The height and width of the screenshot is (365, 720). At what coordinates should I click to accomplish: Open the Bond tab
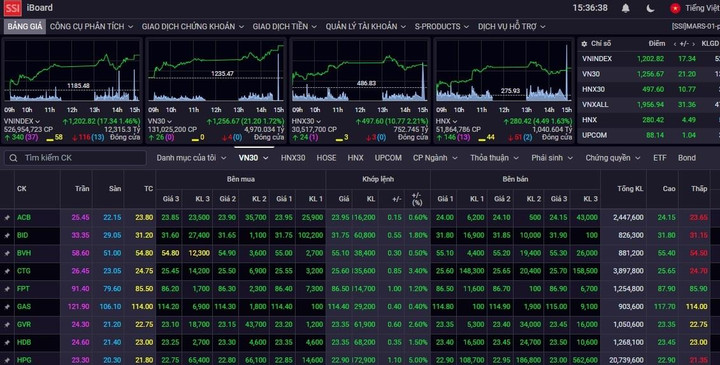coord(687,158)
